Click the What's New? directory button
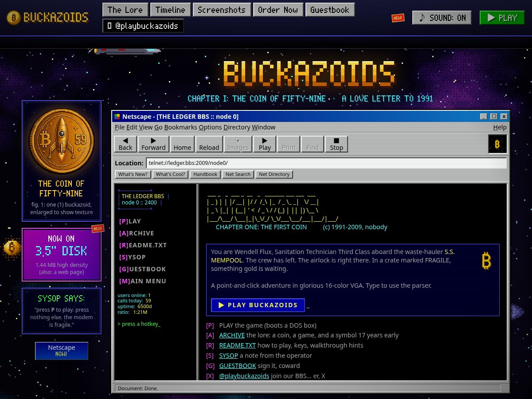Screen dimensions: 532x399 pos(133,174)
